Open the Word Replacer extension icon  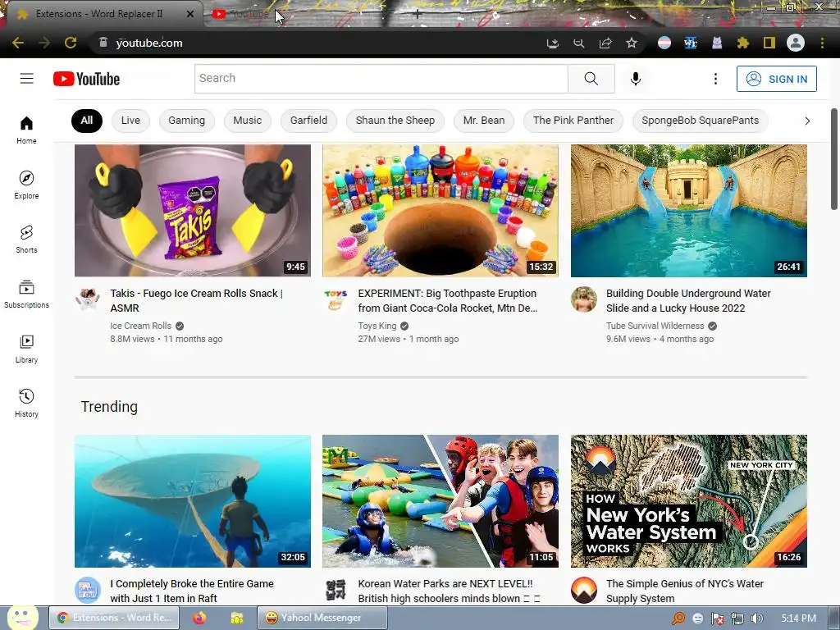691,43
